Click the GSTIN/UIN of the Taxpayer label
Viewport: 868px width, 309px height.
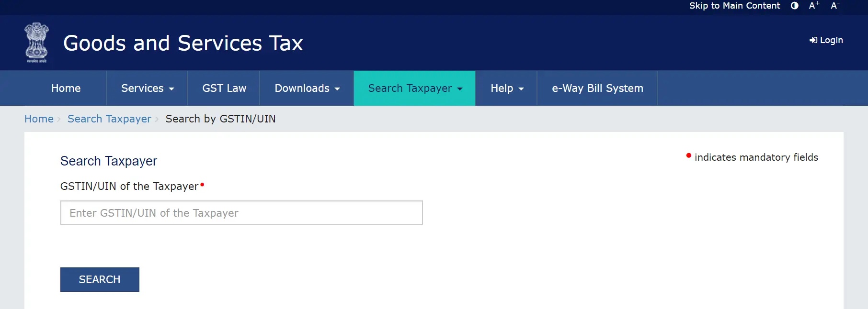pyautogui.click(x=129, y=186)
